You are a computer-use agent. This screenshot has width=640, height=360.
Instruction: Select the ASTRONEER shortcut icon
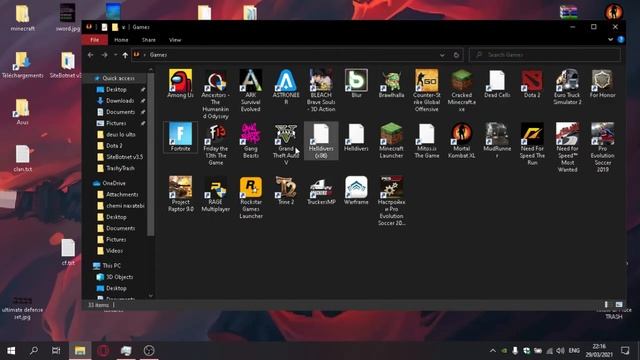pos(286,87)
